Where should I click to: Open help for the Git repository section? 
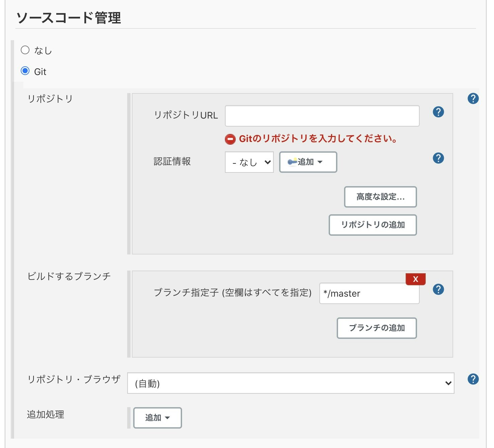coord(473,98)
